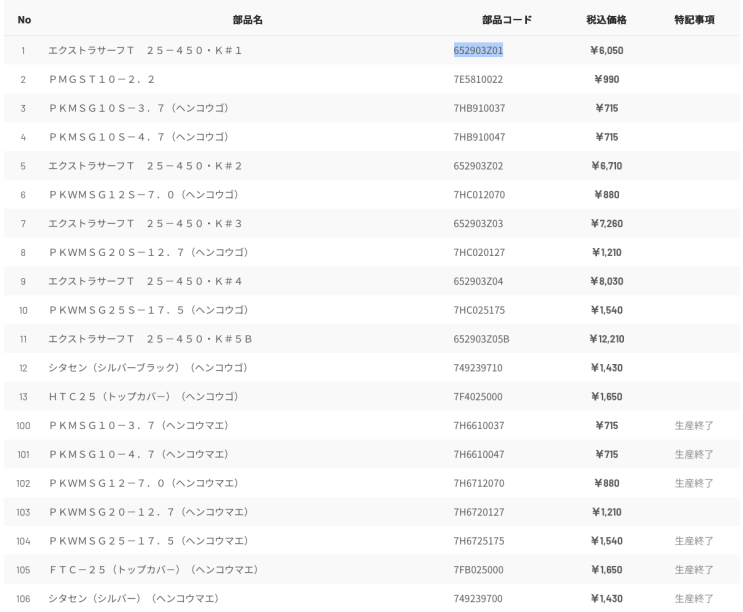This screenshot has width=743, height=612.
Task: Select PKMSG10-3.7 (ヘンコウマエ) part name
Action: (x=139, y=425)
